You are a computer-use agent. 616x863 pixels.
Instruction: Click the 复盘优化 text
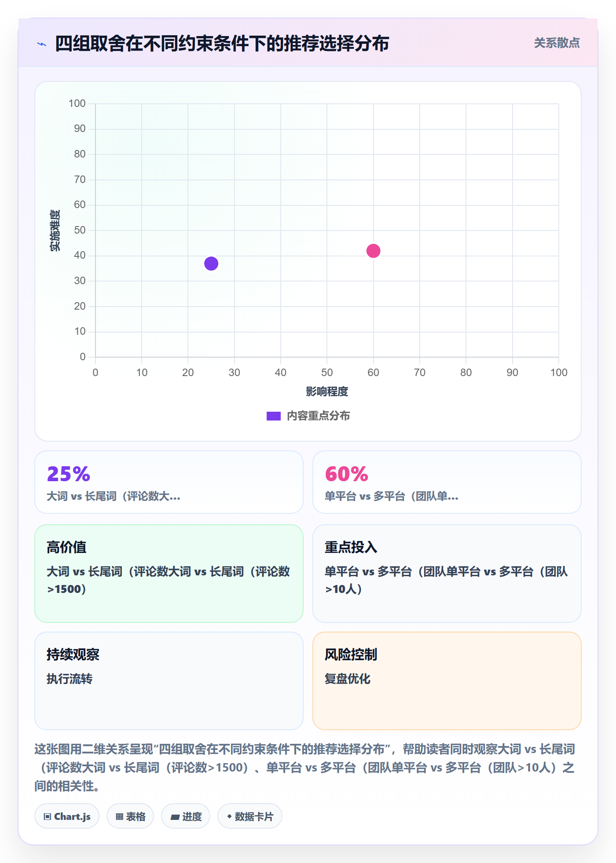pos(348,679)
